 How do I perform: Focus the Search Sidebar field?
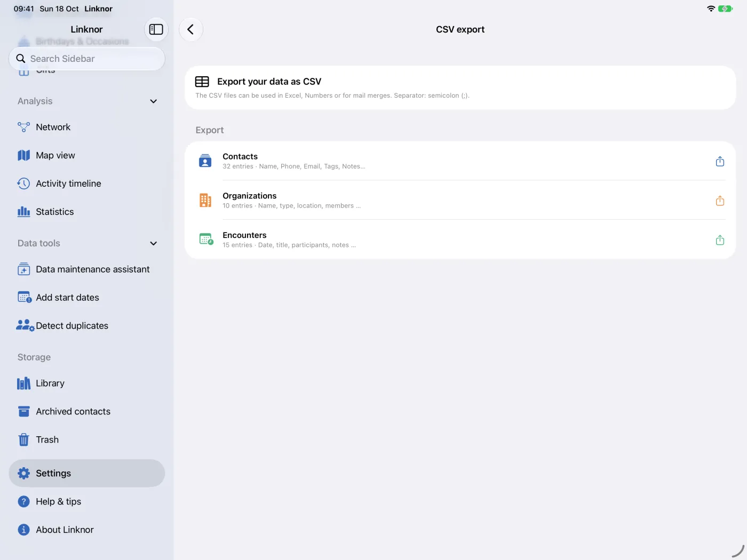[x=87, y=59]
